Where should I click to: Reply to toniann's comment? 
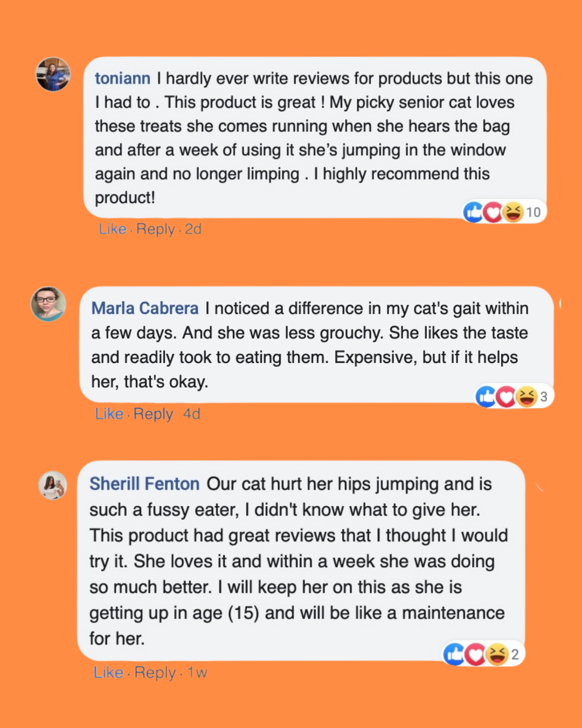155,229
